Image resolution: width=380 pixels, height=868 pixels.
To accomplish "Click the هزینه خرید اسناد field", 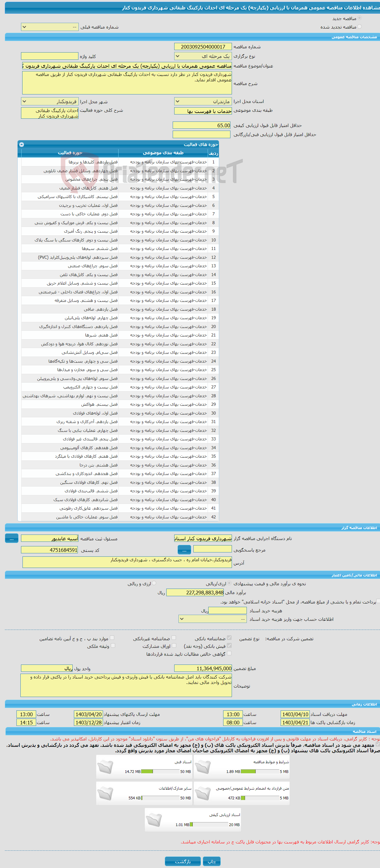I will point(228,610).
